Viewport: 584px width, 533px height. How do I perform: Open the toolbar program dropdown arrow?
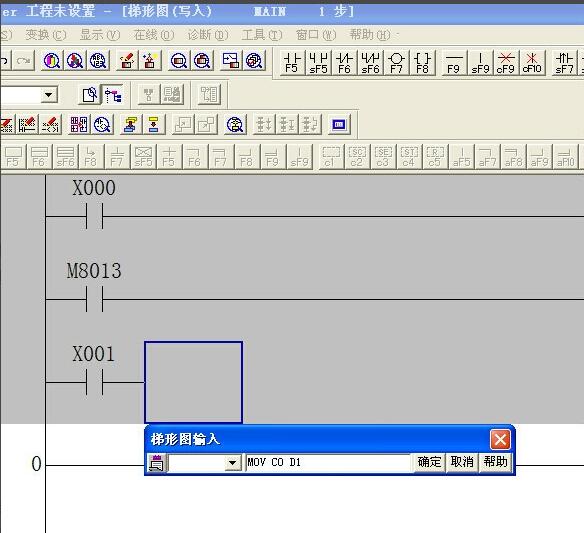coord(49,95)
